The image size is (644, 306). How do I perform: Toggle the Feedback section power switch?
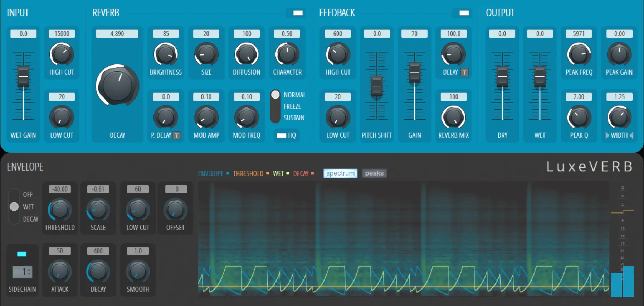(464, 13)
